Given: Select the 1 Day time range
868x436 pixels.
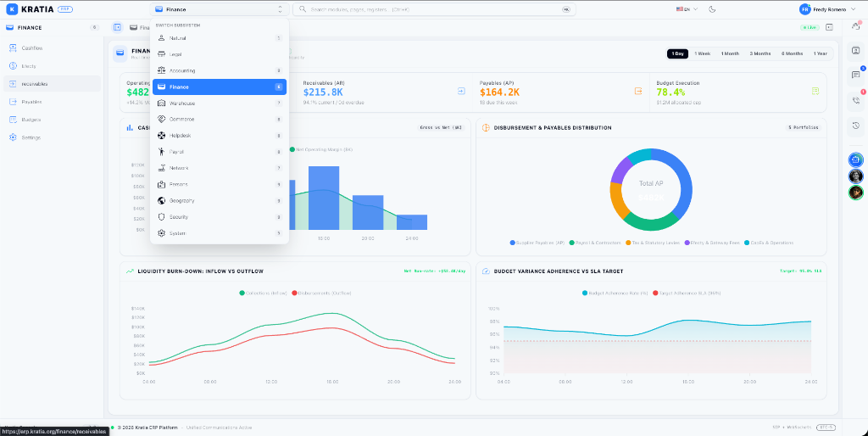Looking at the screenshot, I should pos(677,53).
